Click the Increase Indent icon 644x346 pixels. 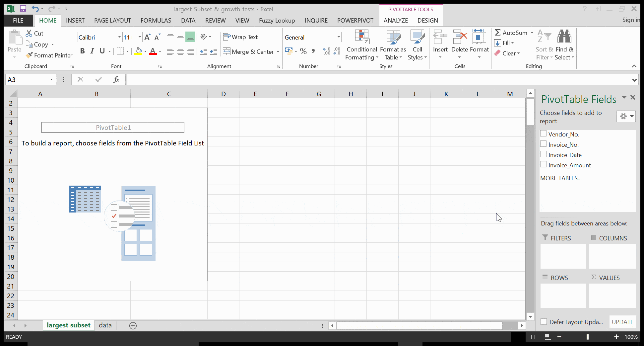214,51
